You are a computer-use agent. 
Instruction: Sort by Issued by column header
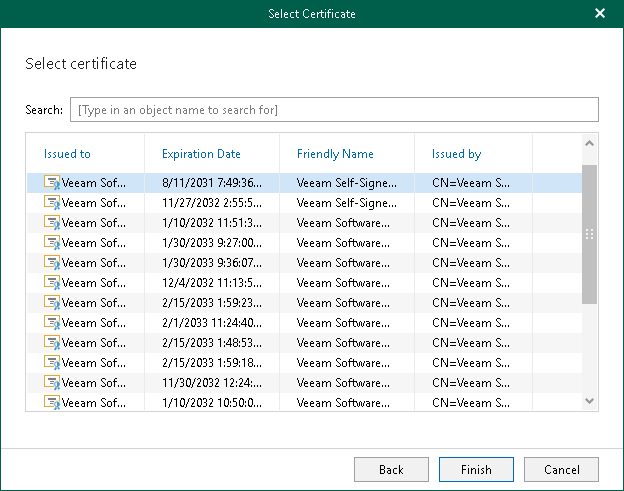point(456,154)
